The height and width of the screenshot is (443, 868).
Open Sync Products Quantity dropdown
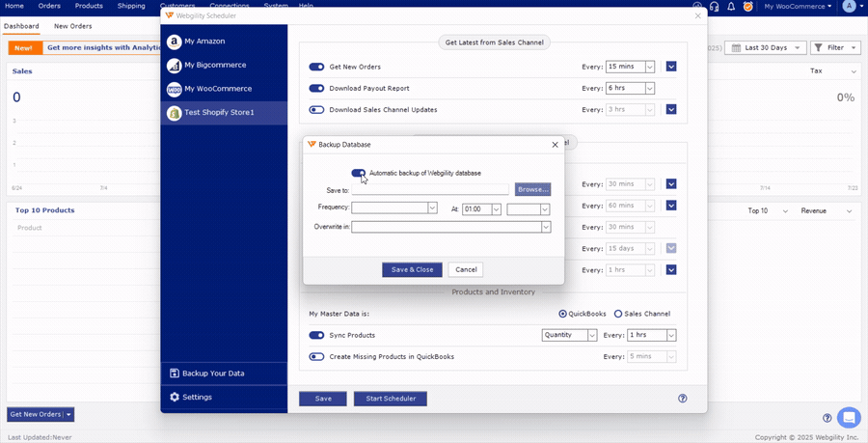coord(569,335)
